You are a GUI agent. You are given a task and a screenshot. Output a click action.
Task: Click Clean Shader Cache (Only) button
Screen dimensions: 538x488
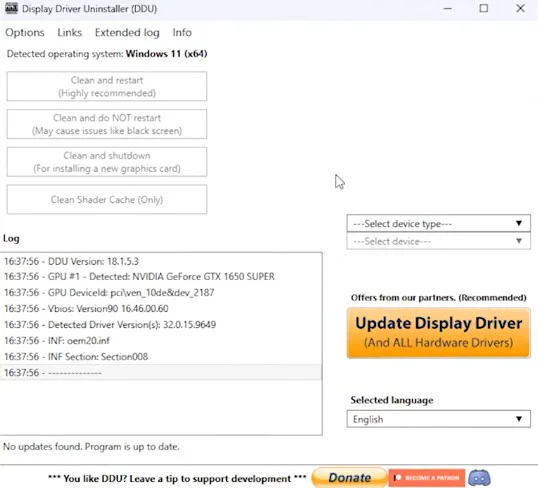click(x=107, y=199)
